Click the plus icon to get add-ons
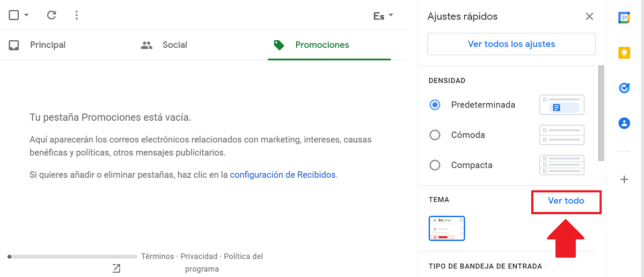The image size is (644, 277). point(624,179)
